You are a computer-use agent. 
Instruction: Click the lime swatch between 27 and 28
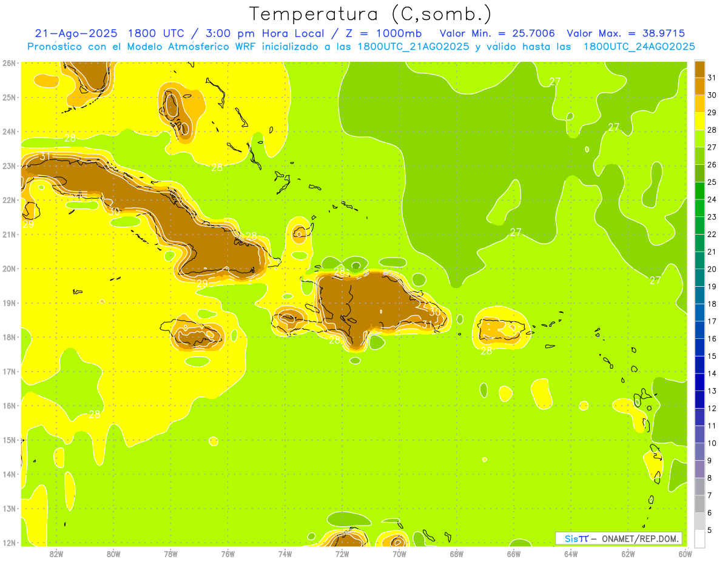(x=699, y=139)
